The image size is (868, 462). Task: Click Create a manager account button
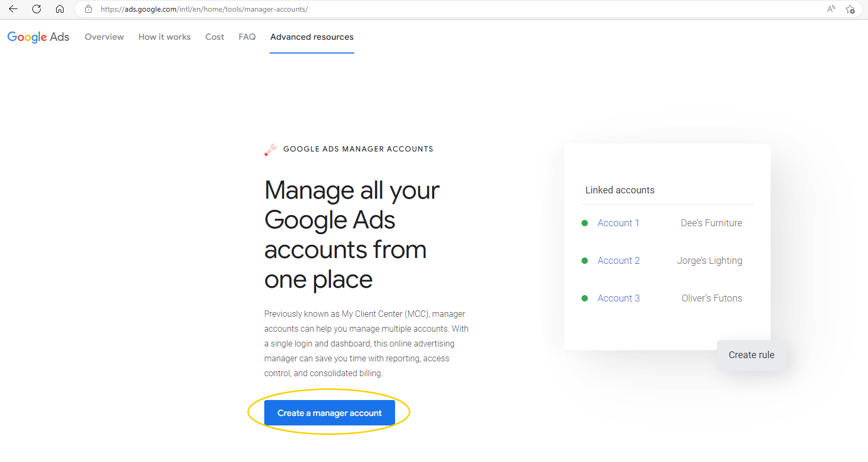(x=329, y=413)
